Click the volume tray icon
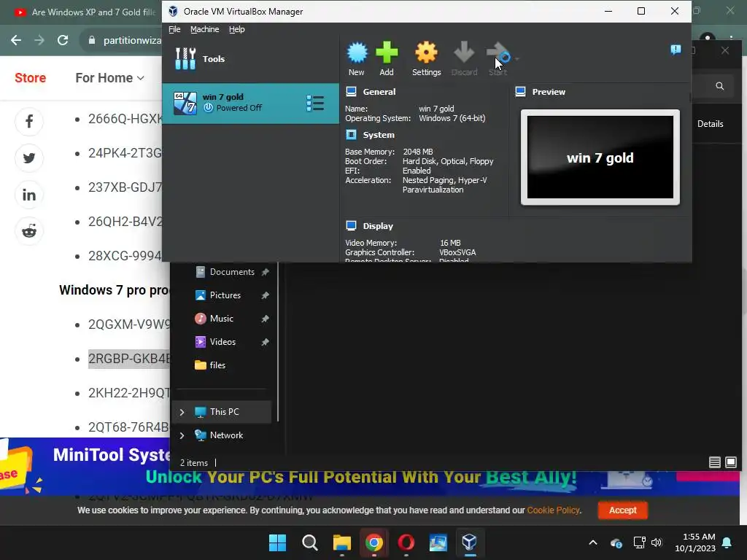Image resolution: width=747 pixels, height=560 pixels. (x=657, y=542)
